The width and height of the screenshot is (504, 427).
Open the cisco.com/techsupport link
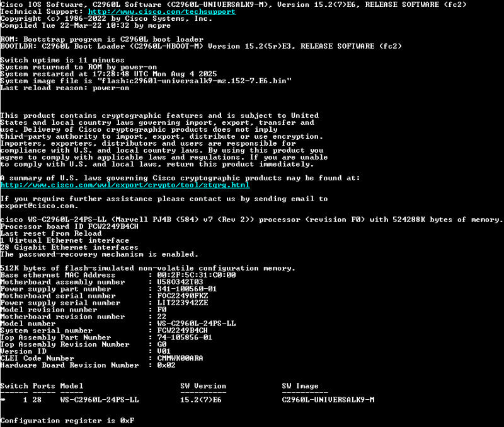162,12
